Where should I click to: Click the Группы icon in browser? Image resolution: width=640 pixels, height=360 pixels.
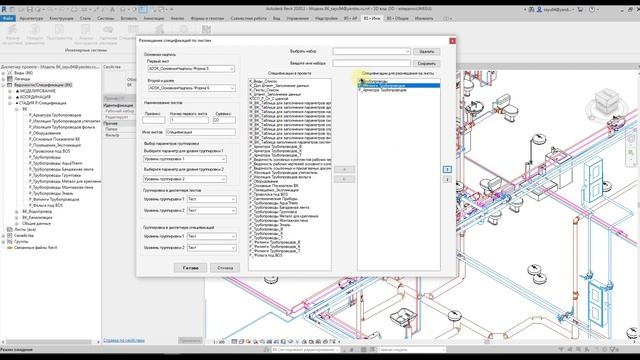point(10,242)
